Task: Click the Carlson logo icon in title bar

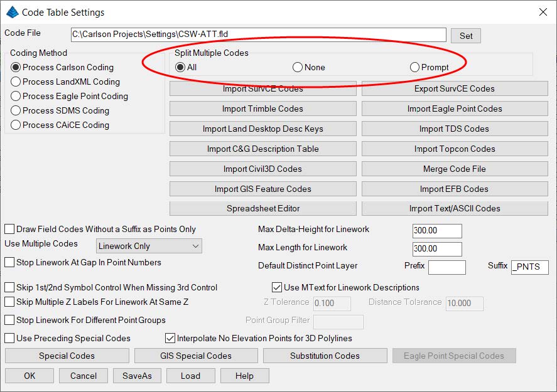Action: [x=12, y=12]
